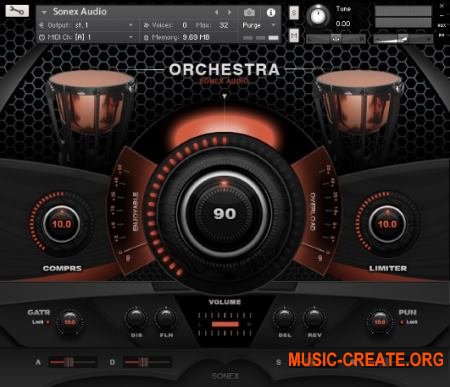Go to previous instrument with left arrow
Screen dimensions: 450x387
[216, 12]
